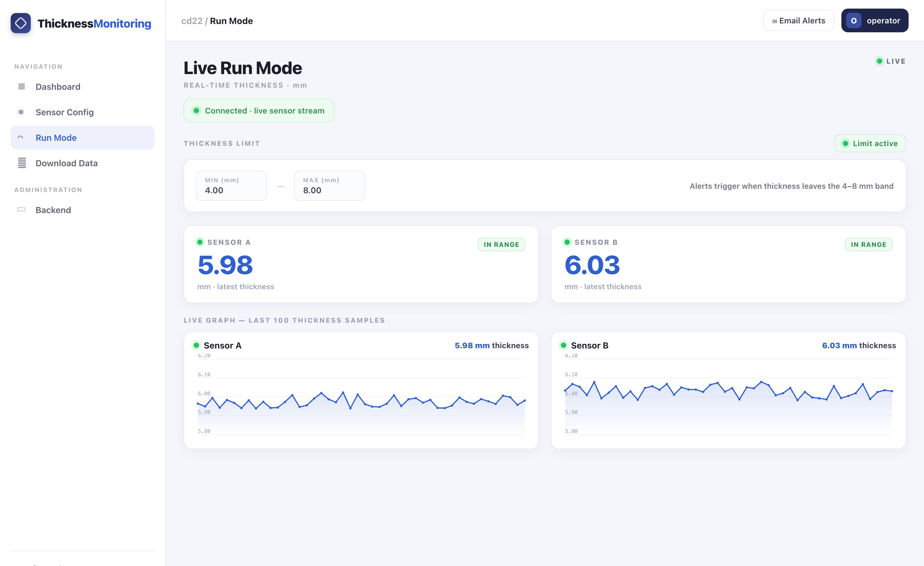Click the envelope icon in Email Alerts

pyautogui.click(x=774, y=21)
